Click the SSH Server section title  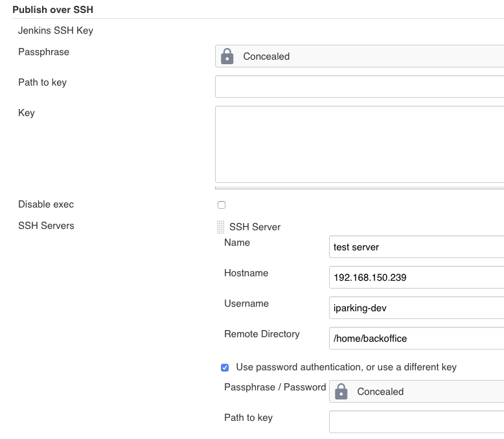coord(255,227)
